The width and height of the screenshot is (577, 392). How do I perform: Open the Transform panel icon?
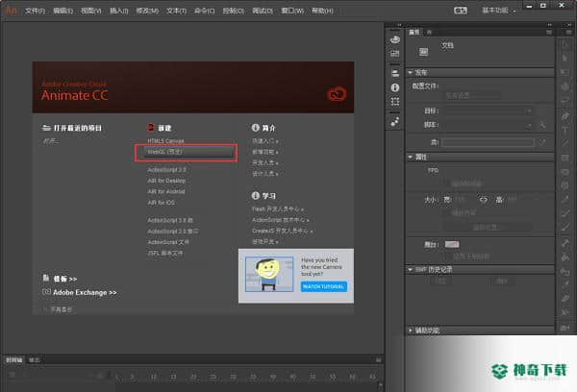(395, 102)
